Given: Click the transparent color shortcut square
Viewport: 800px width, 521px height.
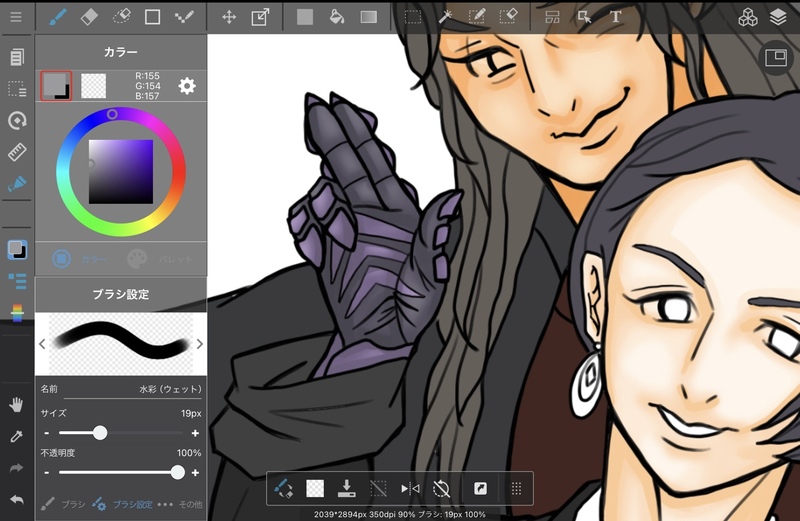Looking at the screenshot, I should pos(315,488).
